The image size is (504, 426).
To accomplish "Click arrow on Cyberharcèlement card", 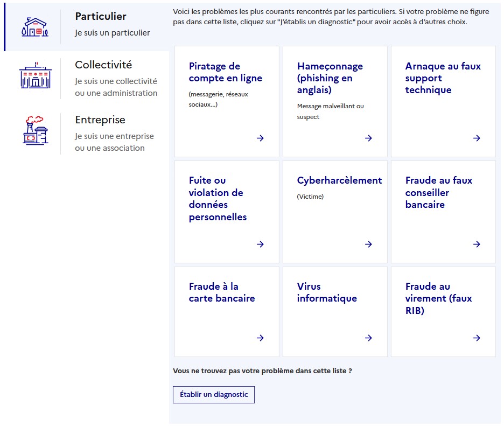I will 368,245.
